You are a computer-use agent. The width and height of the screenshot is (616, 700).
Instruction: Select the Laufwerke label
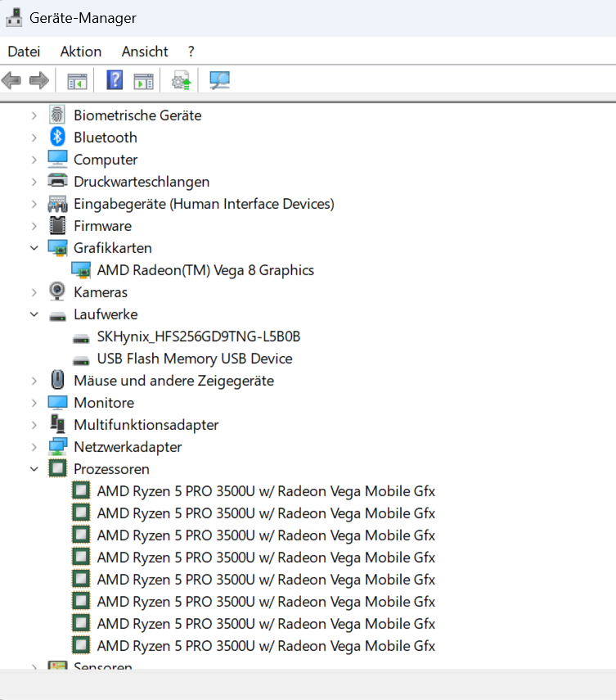tap(106, 314)
